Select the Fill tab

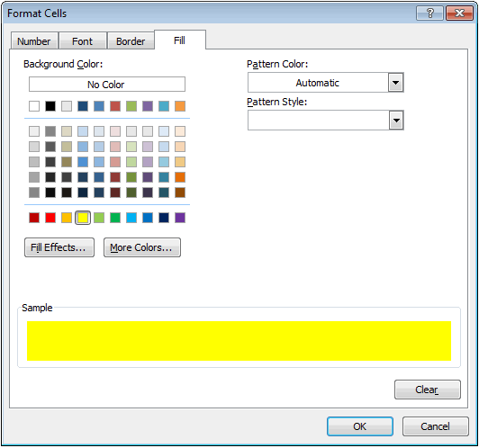180,40
